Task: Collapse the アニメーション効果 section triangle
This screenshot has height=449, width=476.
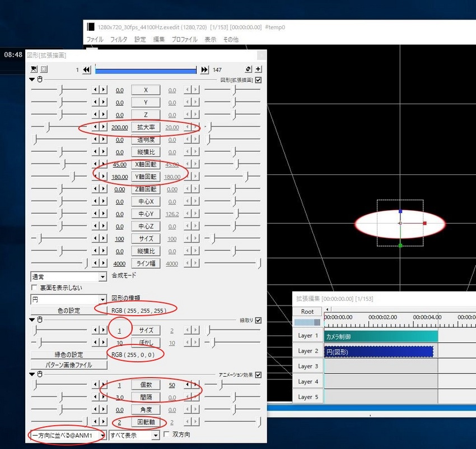Action: click(x=32, y=374)
